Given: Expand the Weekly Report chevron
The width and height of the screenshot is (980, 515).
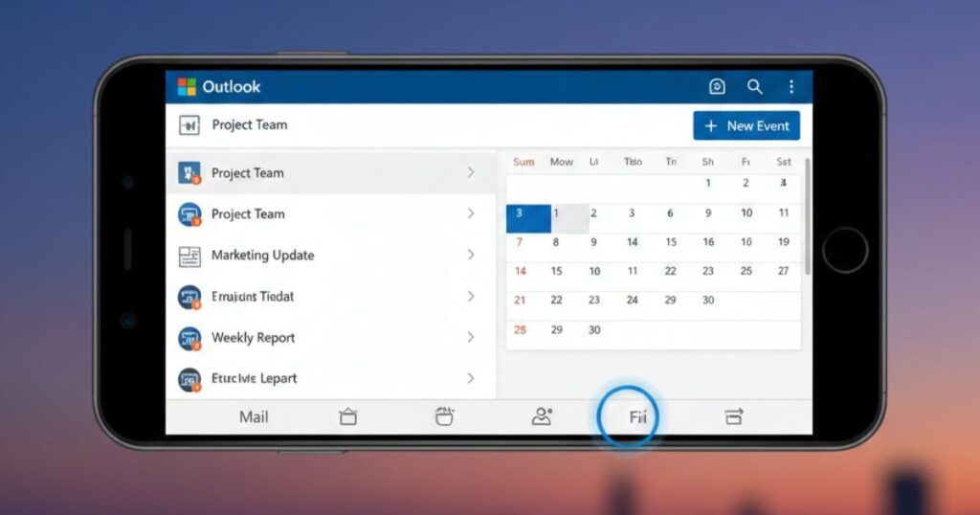Looking at the screenshot, I should tap(471, 337).
